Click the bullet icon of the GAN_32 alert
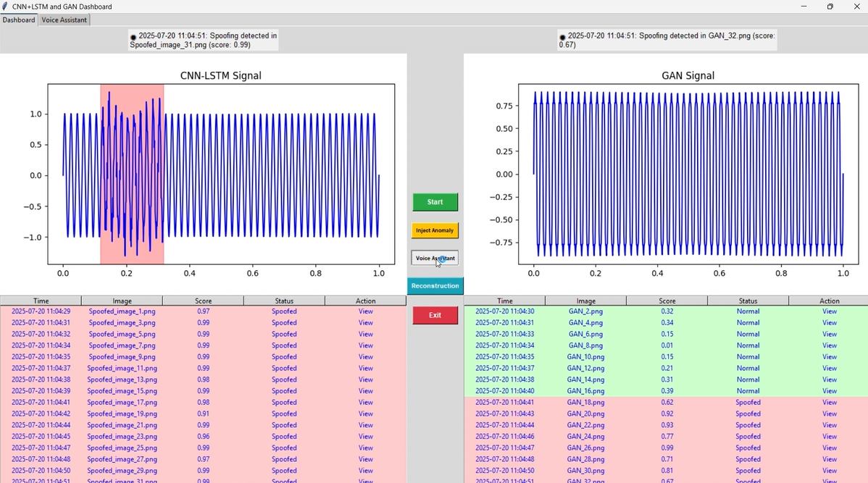Image resolution: width=868 pixels, height=483 pixels. click(x=562, y=37)
